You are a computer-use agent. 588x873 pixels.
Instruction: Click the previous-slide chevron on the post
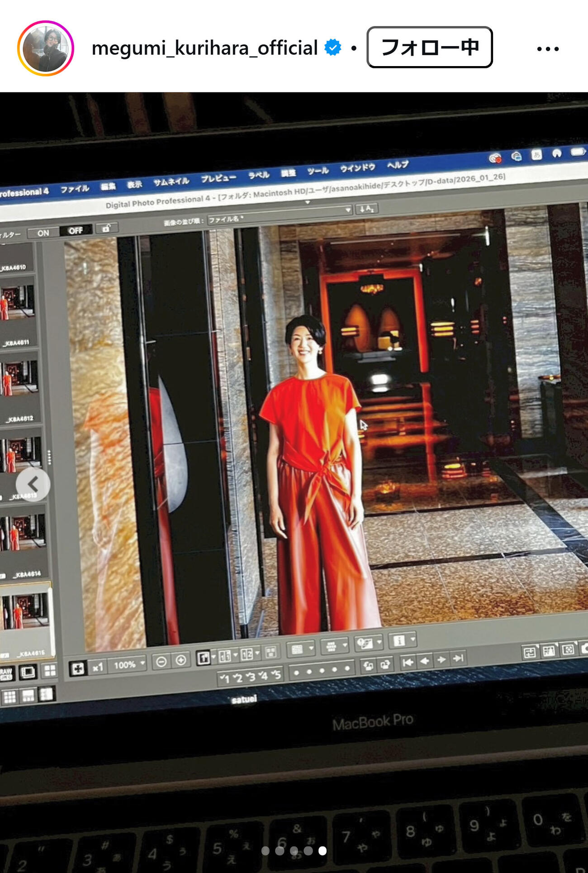(x=33, y=484)
